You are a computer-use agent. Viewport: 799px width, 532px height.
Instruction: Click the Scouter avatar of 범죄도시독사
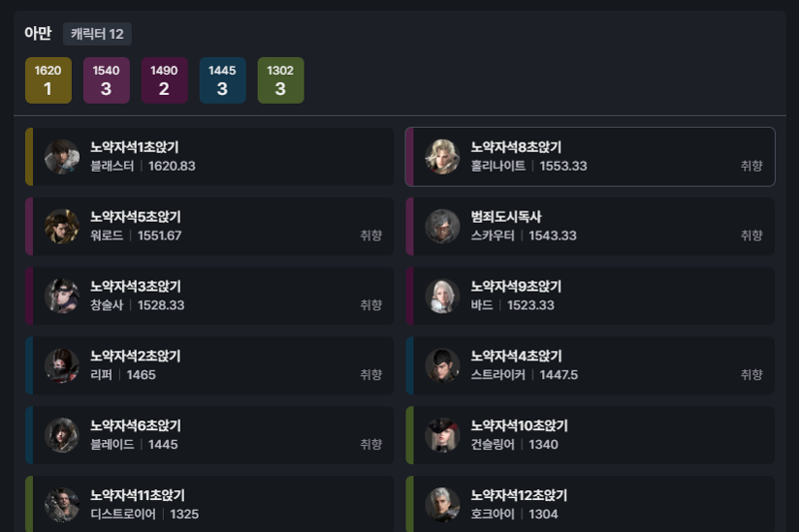click(x=442, y=227)
